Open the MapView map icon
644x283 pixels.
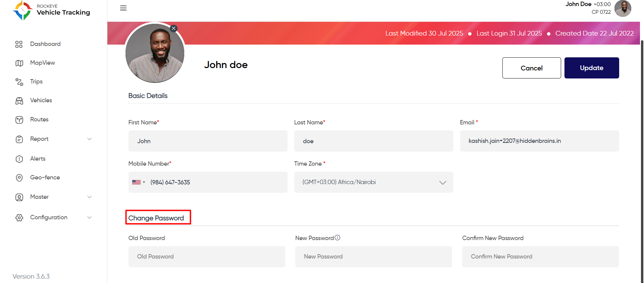pyautogui.click(x=19, y=63)
